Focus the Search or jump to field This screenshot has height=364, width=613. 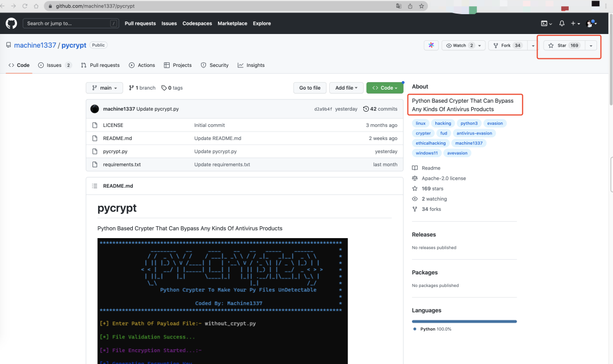click(71, 23)
